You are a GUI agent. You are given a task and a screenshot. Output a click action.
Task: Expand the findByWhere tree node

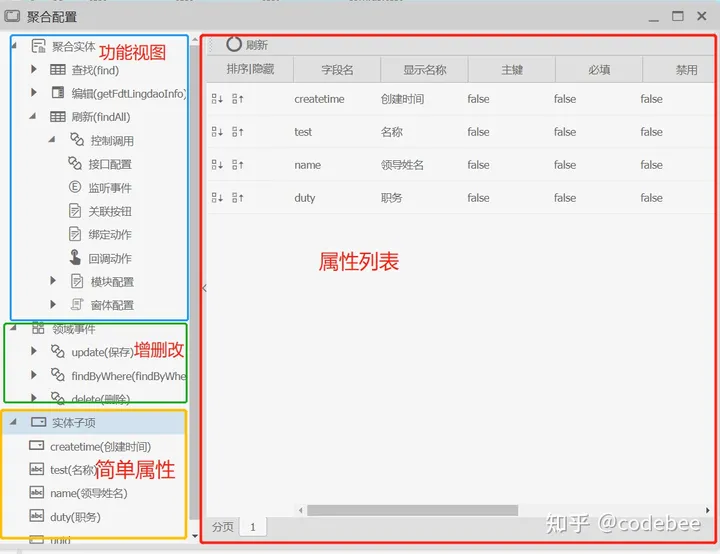(x=34, y=374)
